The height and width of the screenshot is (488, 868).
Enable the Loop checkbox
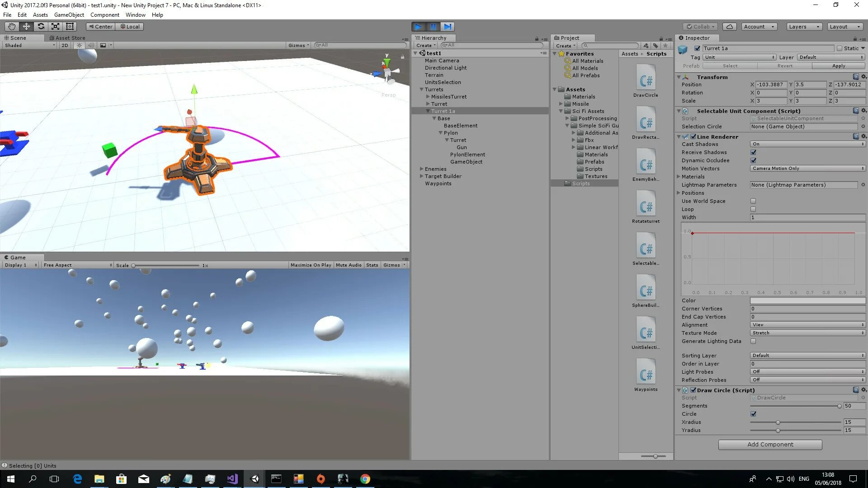(x=753, y=209)
